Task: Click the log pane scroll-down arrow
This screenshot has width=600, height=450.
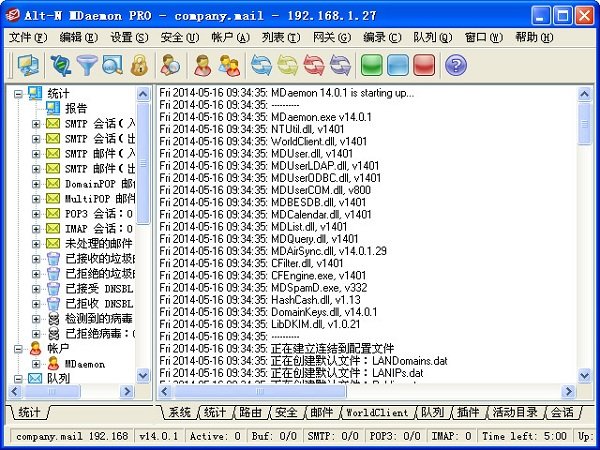Action: (584, 375)
